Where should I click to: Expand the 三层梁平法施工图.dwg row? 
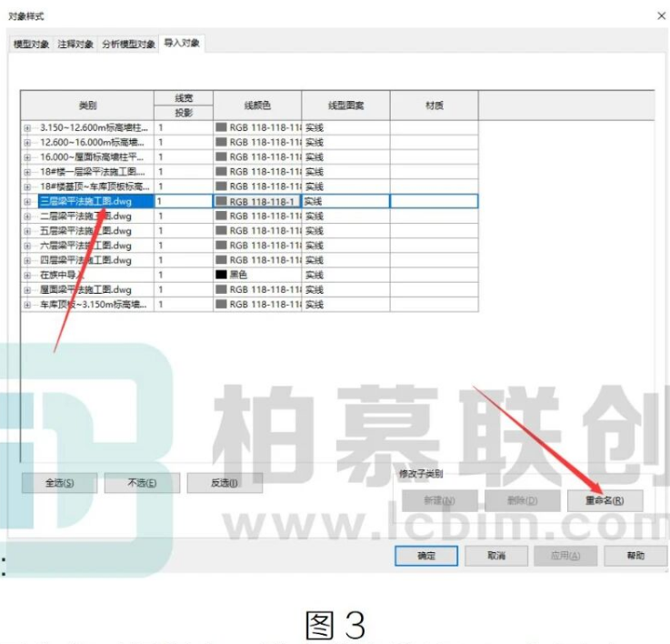tap(27, 201)
